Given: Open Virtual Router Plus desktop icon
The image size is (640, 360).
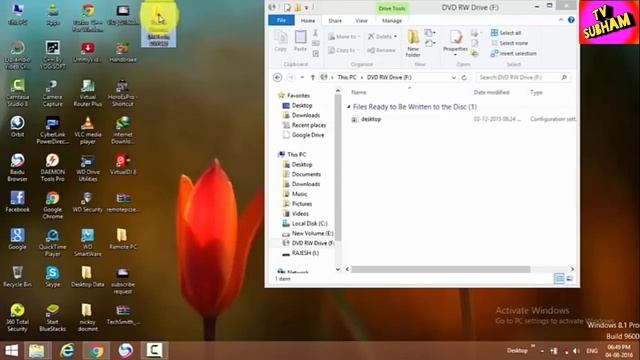Looking at the screenshot, I should 87,93.
